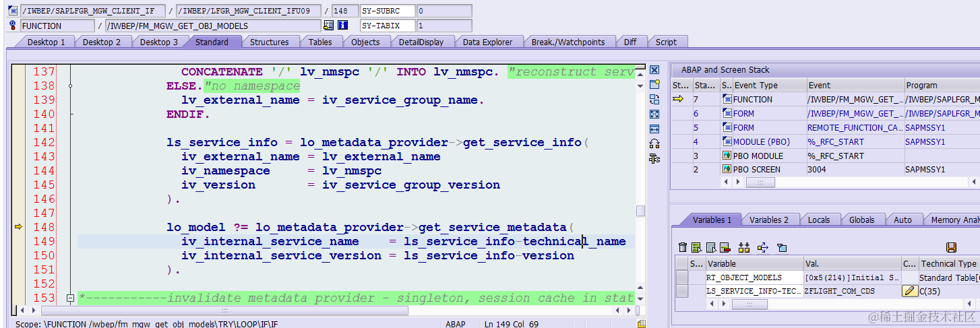Screen dimensions: 980x328
Task: Click the stack list horizontal scrollbar thumb
Action: 760,182
